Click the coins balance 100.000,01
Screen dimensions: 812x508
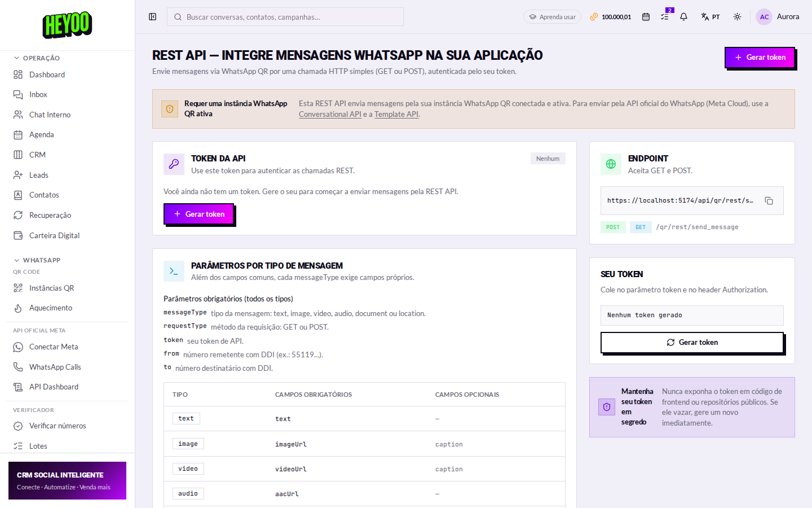pyautogui.click(x=611, y=17)
